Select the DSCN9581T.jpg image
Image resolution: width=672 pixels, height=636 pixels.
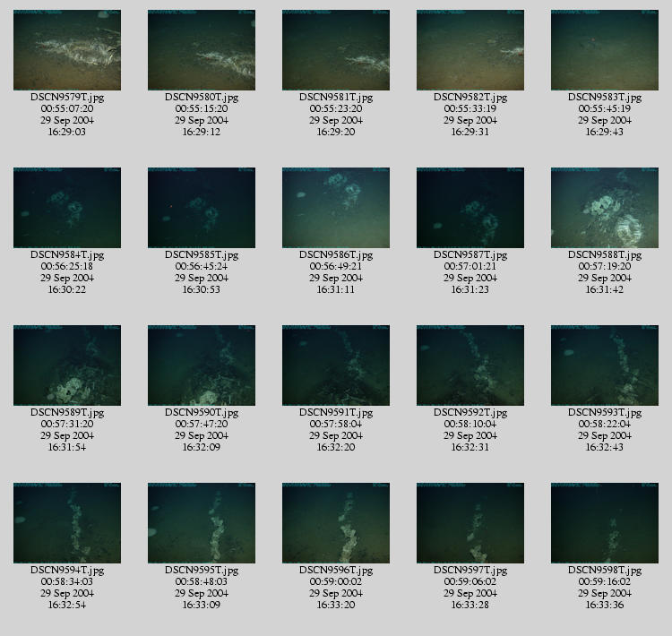click(x=336, y=50)
